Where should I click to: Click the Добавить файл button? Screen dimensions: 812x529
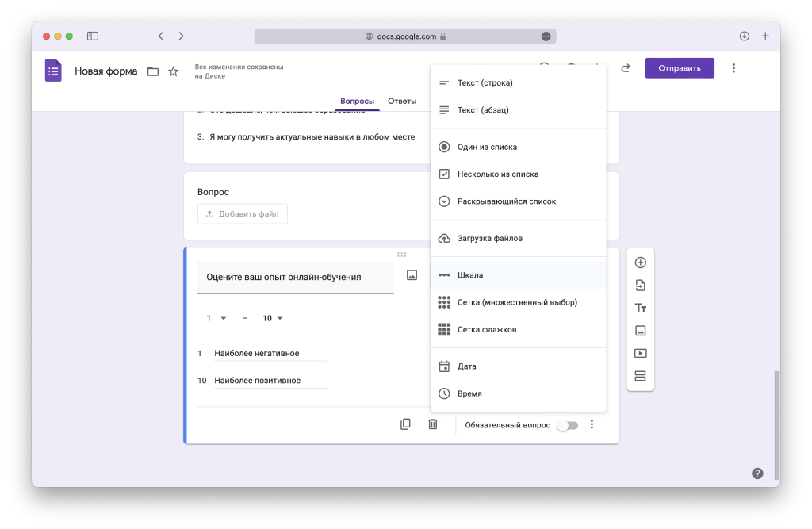point(242,214)
